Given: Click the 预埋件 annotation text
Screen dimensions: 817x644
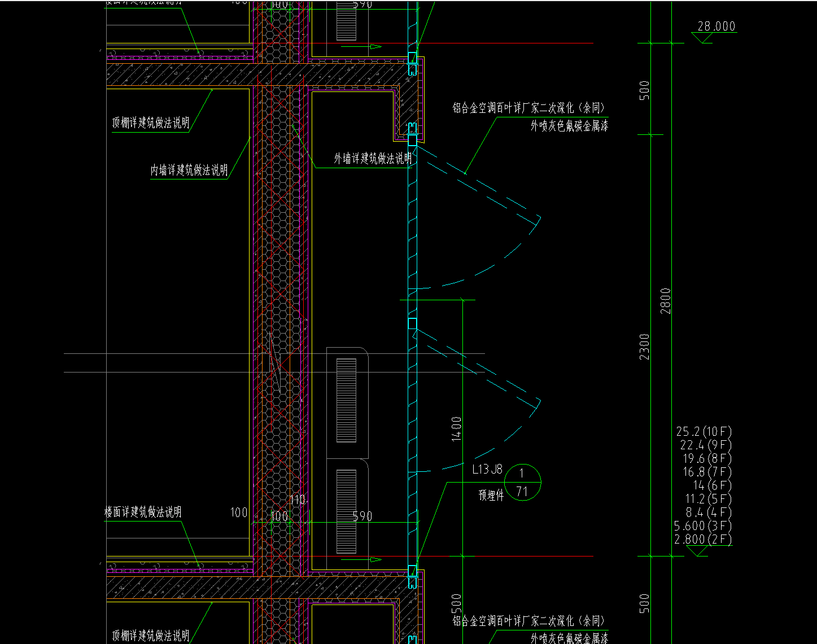Looking at the screenshot, I should (x=491, y=495).
